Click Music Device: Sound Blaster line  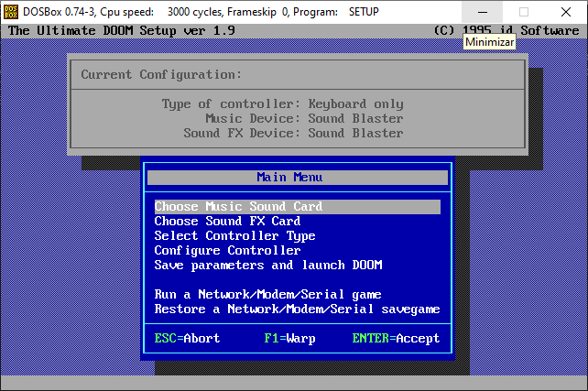click(304, 119)
